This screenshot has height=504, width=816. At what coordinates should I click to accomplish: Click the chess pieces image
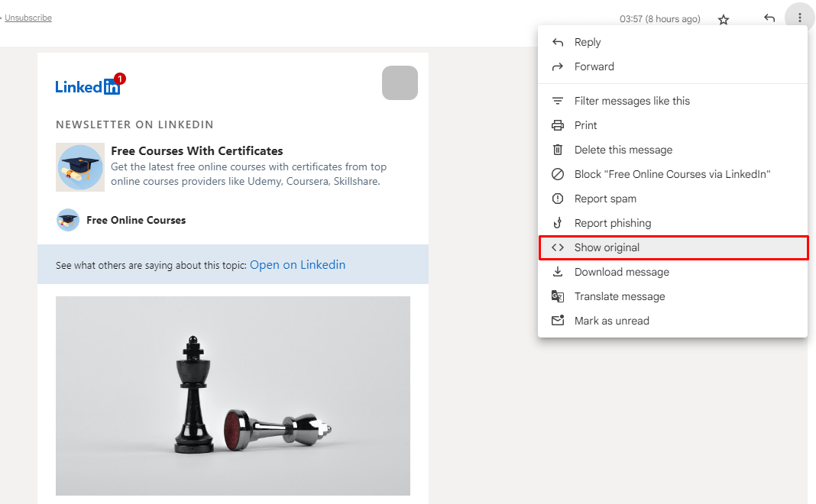tap(232, 396)
